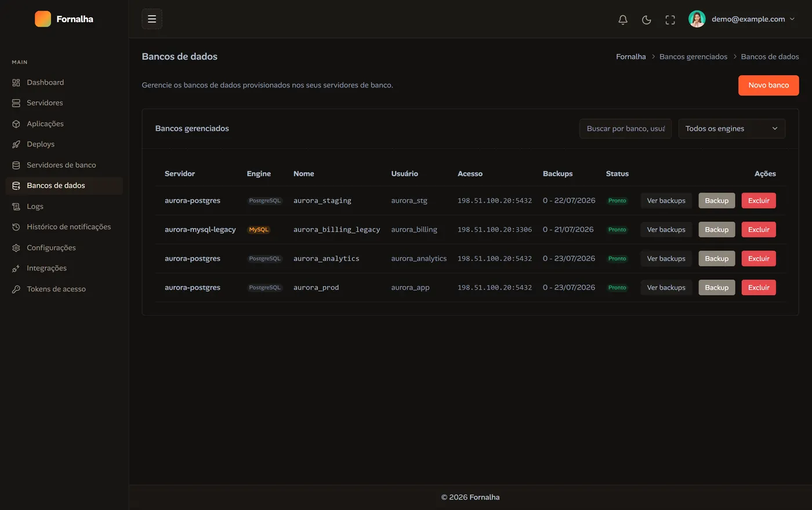Click the Backups column header
Screen dimensions: 812x510
click(x=558, y=174)
